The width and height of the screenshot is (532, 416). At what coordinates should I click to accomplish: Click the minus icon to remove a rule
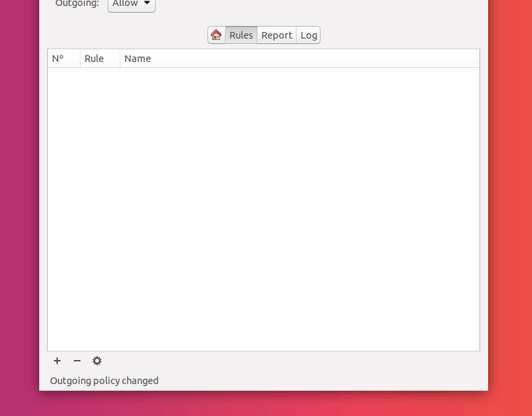pyautogui.click(x=77, y=361)
